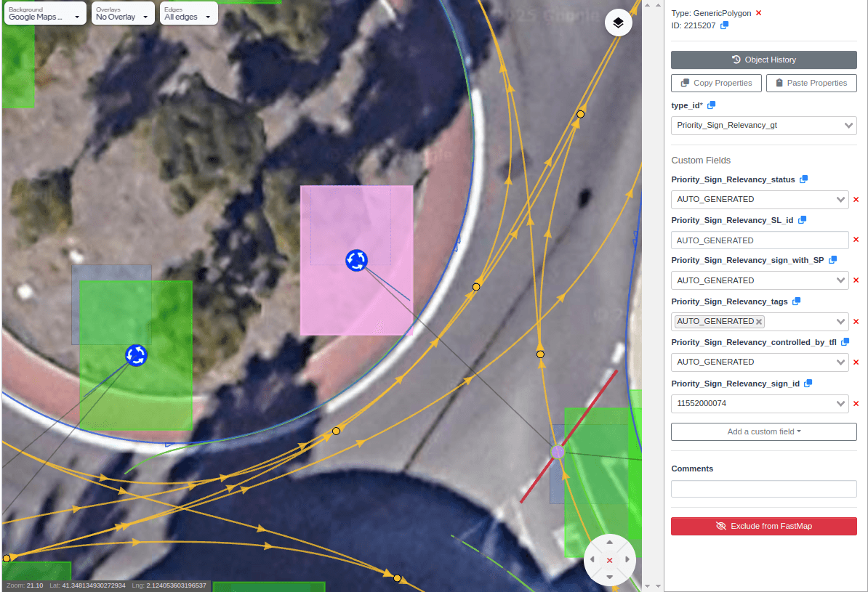Delete the Priority_Sign_Relevancy_status custom field
The height and width of the screenshot is (592, 868).
(856, 200)
